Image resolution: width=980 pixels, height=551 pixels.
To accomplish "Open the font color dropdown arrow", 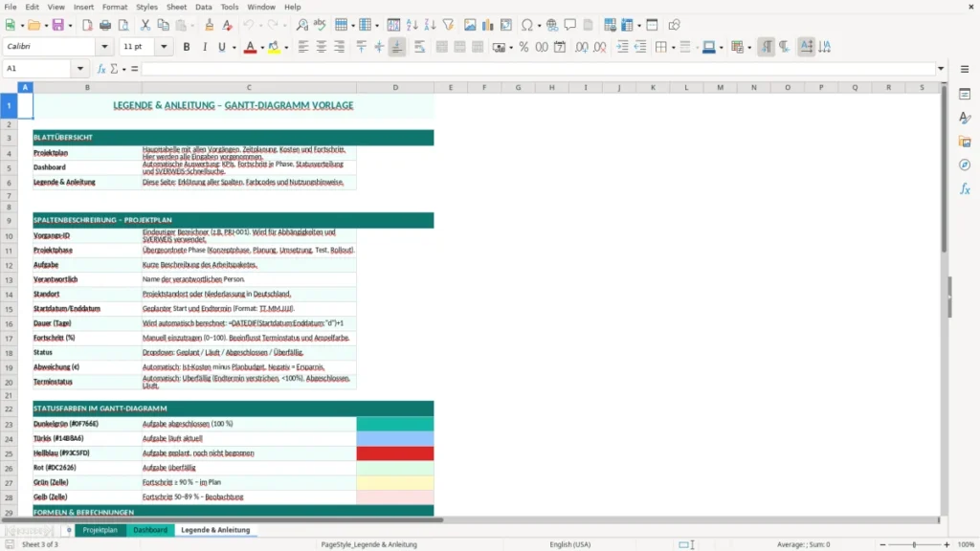I will 262,48.
